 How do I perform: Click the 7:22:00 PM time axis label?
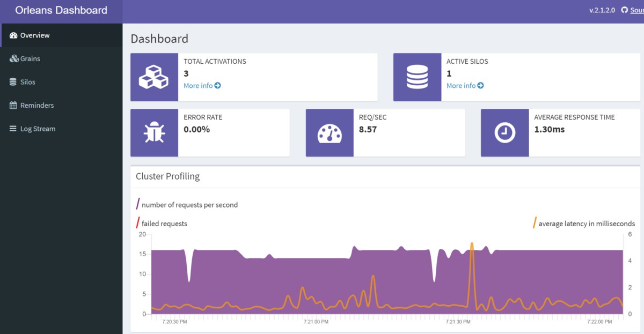coord(599,322)
